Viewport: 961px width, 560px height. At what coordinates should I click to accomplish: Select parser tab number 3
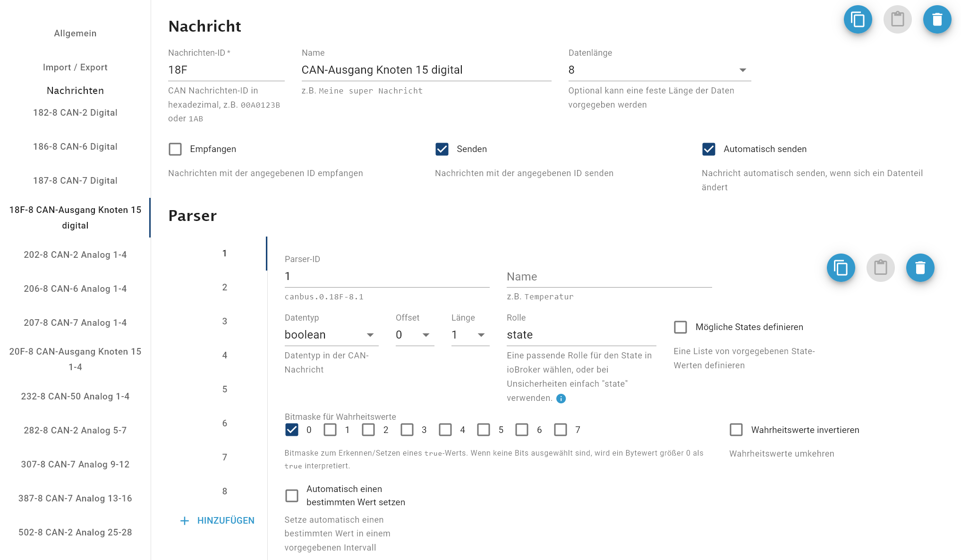point(225,321)
